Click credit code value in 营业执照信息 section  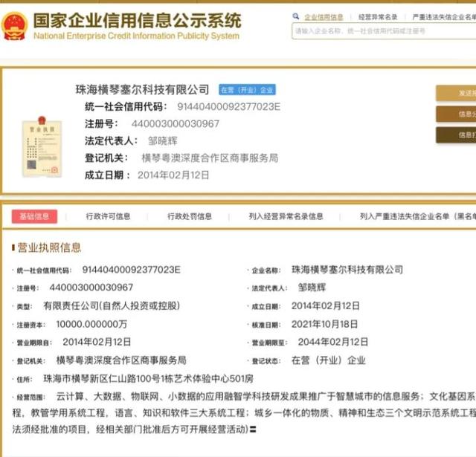[132, 270]
